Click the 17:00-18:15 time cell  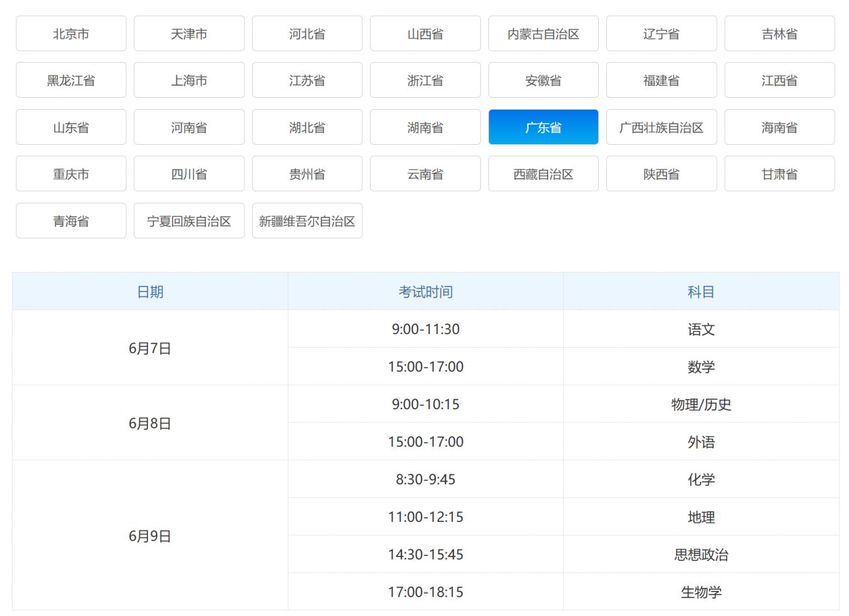tap(426, 592)
